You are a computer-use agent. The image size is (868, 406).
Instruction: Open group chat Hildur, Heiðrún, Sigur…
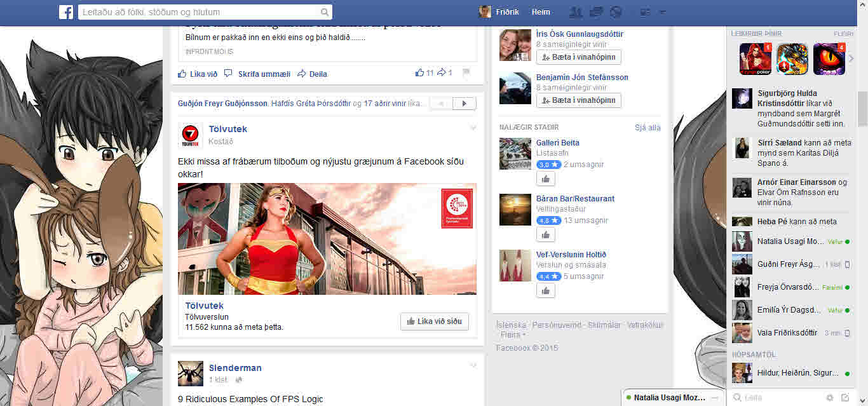[x=792, y=373]
